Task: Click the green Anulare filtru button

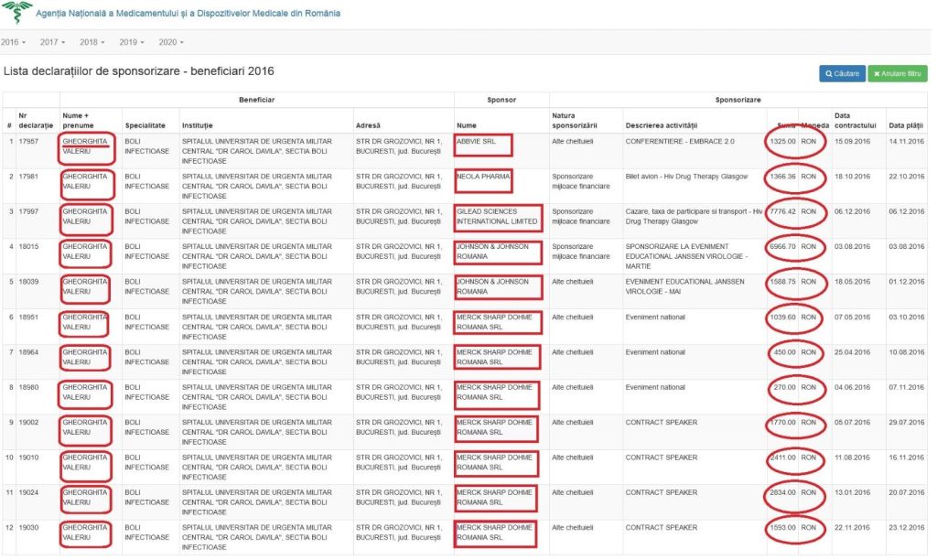Action: pyautogui.click(x=898, y=73)
